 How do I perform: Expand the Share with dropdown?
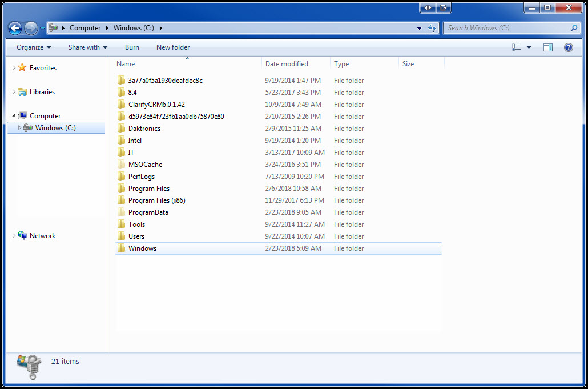(x=87, y=47)
